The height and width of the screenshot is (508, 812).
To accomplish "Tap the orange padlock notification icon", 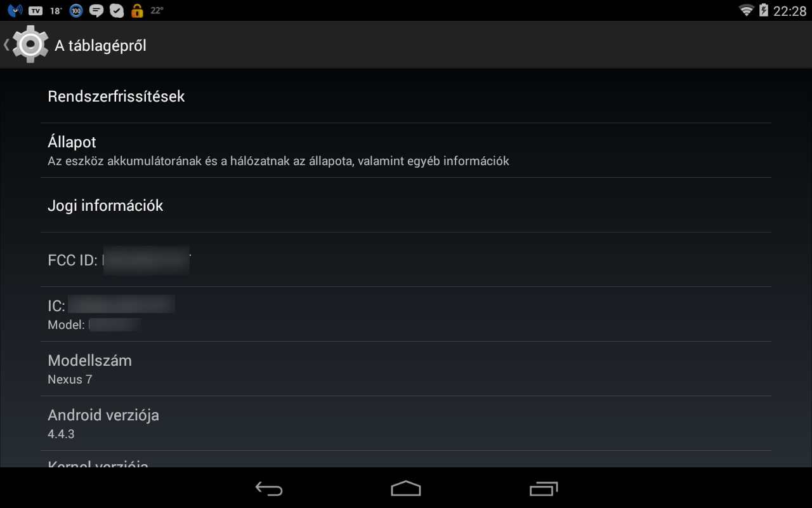I will click(136, 10).
